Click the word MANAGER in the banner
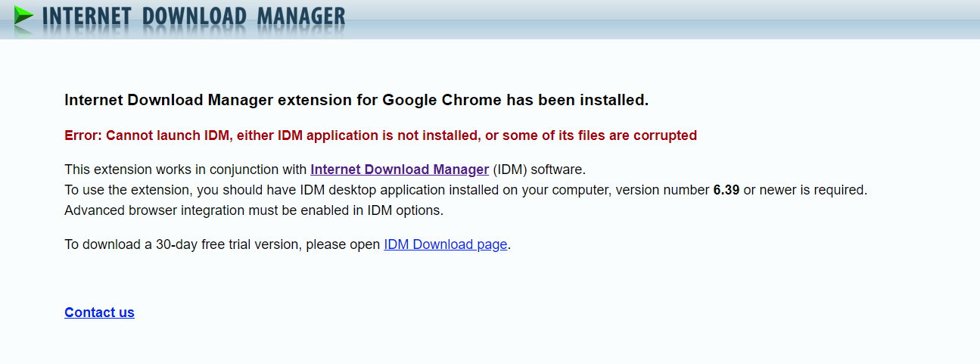 point(300,16)
